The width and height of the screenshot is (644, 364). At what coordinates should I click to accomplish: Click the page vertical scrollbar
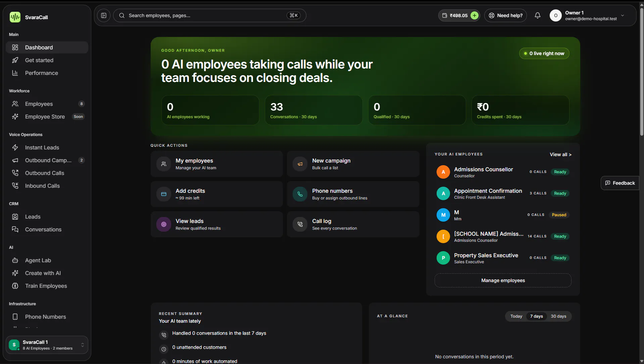point(641,71)
